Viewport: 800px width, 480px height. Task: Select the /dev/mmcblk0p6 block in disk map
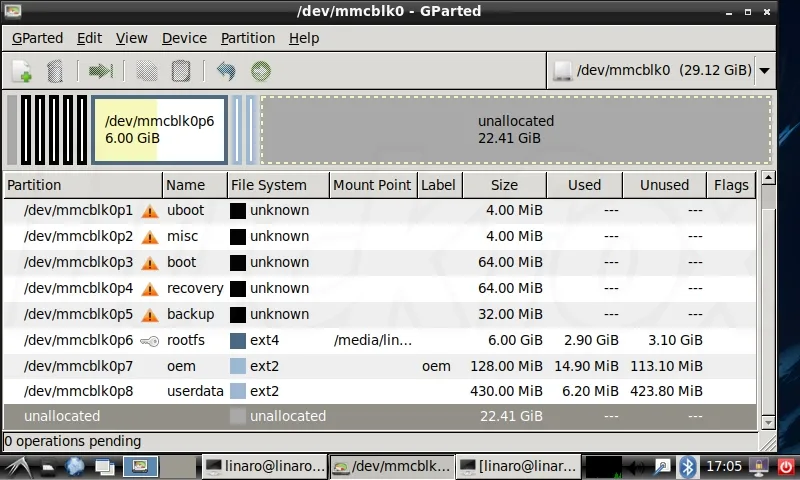pos(160,130)
